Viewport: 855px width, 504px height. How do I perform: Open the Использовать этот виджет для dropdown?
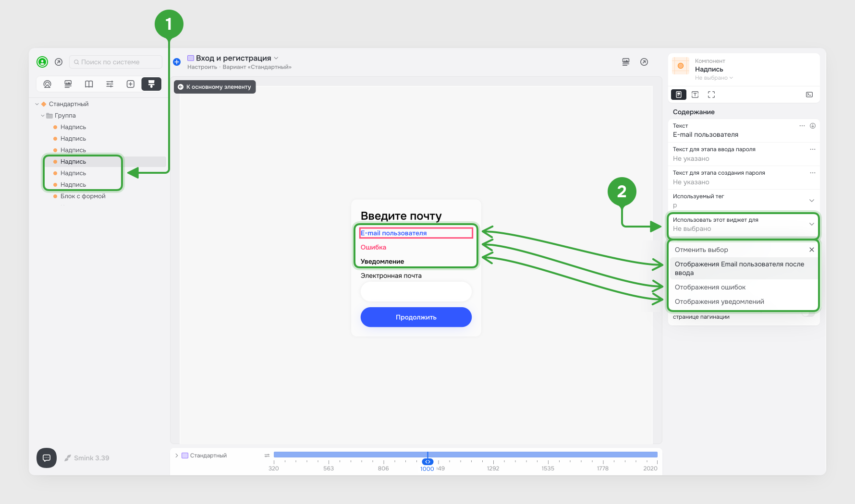pyautogui.click(x=744, y=224)
